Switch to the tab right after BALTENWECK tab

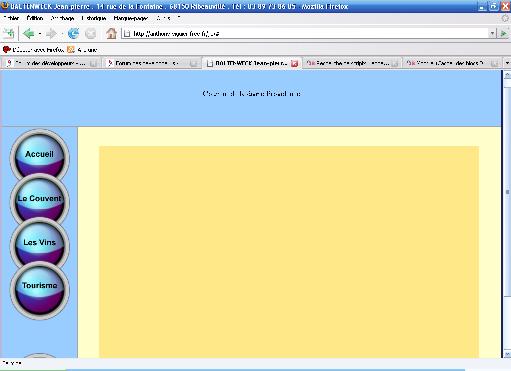[352, 63]
